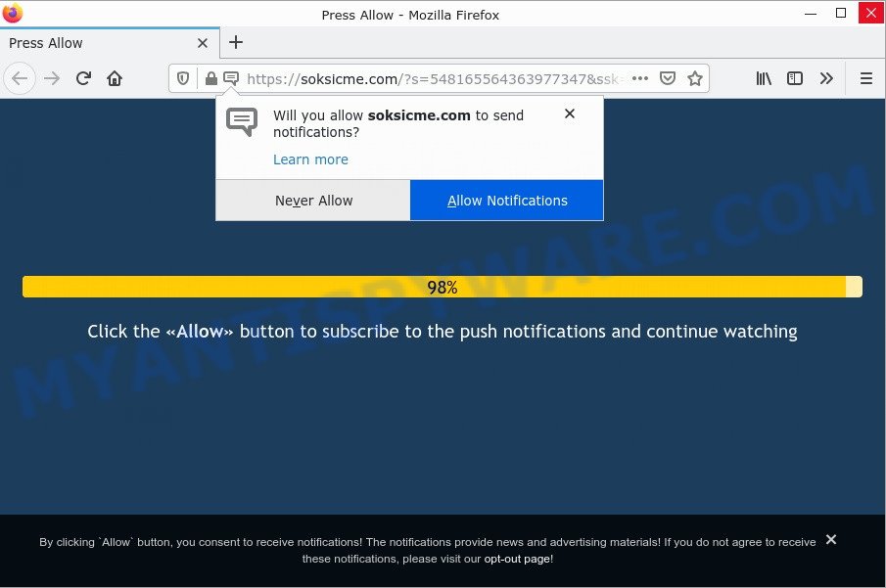This screenshot has width=886, height=588.
Task: Close the Press Allow tab
Action: click(x=203, y=43)
